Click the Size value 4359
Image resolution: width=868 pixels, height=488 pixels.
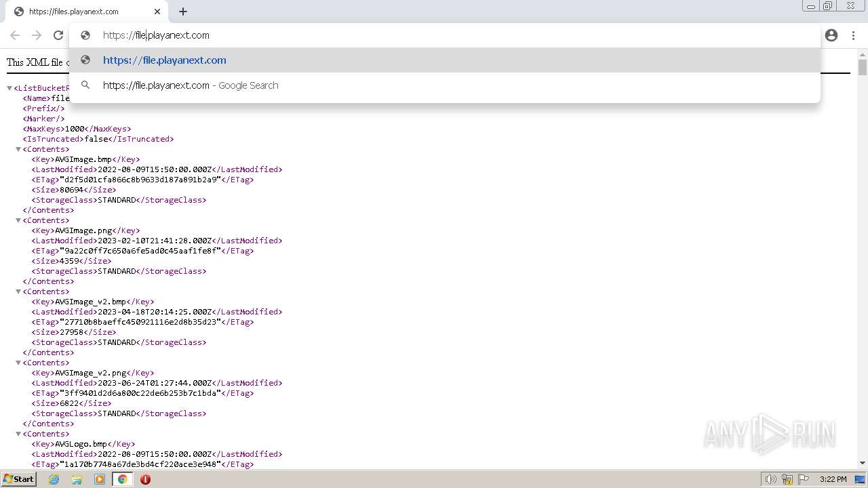point(69,261)
